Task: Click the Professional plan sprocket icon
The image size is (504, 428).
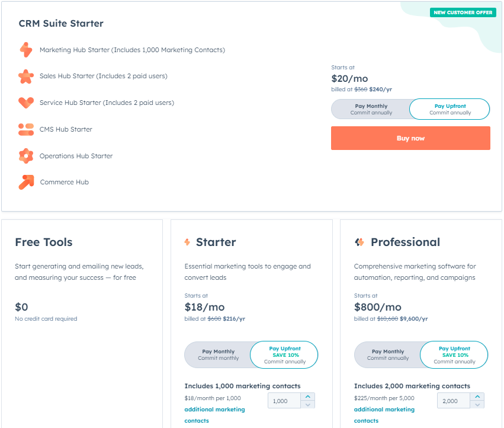Action: click(x=359, y=242)
